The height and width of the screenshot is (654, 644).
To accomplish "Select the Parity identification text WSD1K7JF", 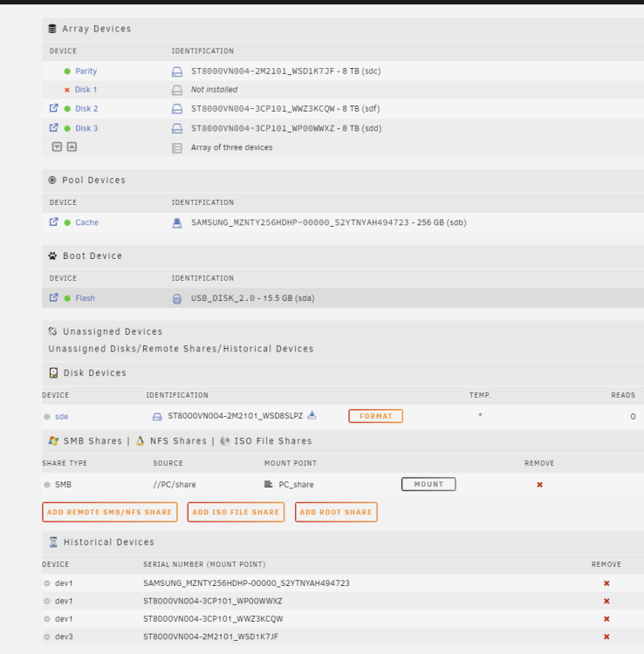I will click(x=286, y=72).
